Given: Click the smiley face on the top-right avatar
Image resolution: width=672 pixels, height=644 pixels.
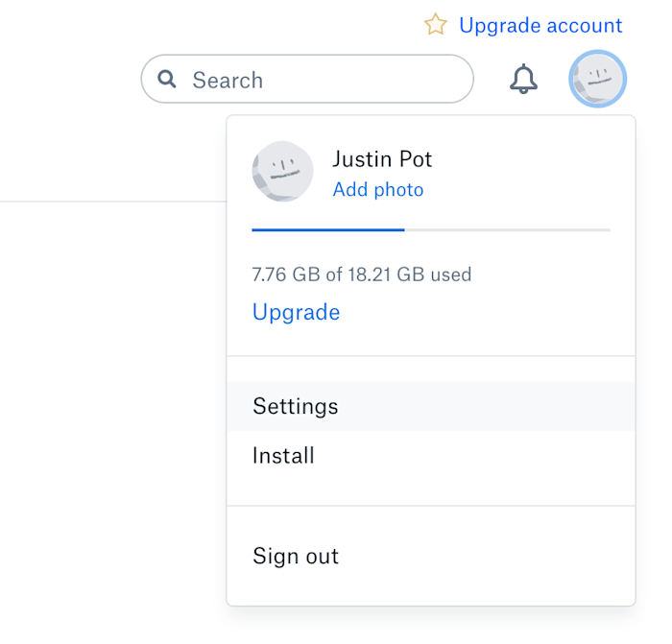Looking at the screenshot, I should click(598, 76).
